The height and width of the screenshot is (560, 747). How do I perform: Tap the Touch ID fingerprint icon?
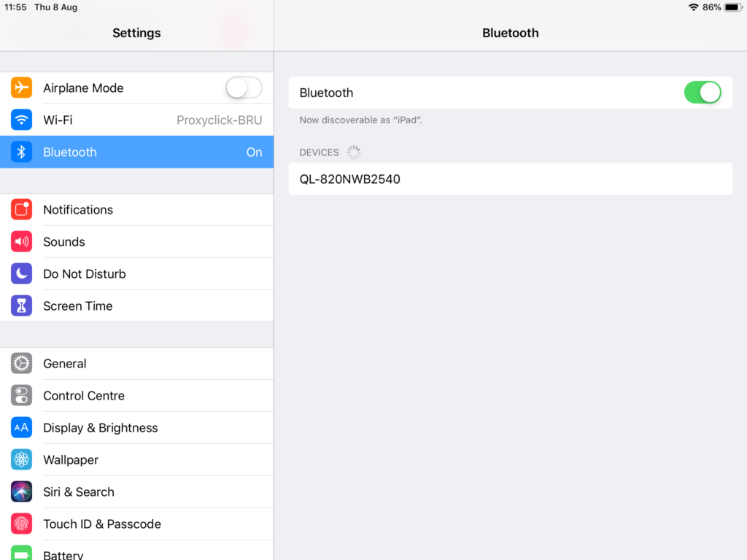pos(21,524)
